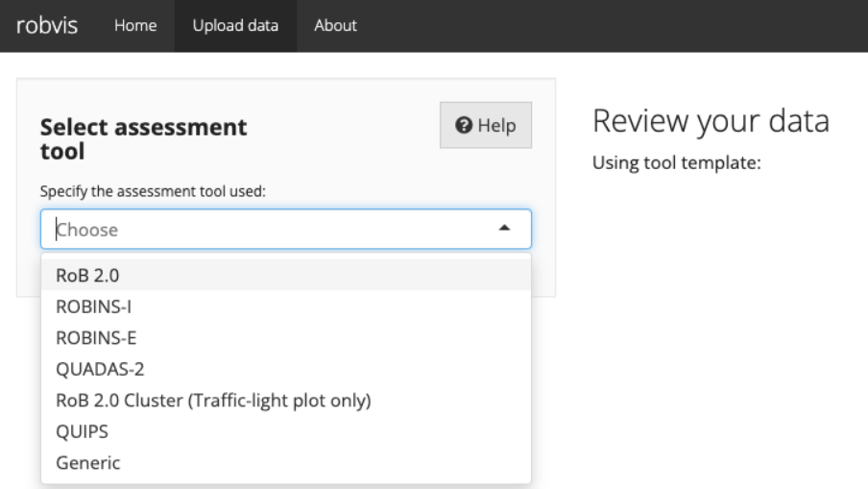Click the robvis brand logo link
The height and width of the screenshot is (489, 868).
[x=47, y=26]
